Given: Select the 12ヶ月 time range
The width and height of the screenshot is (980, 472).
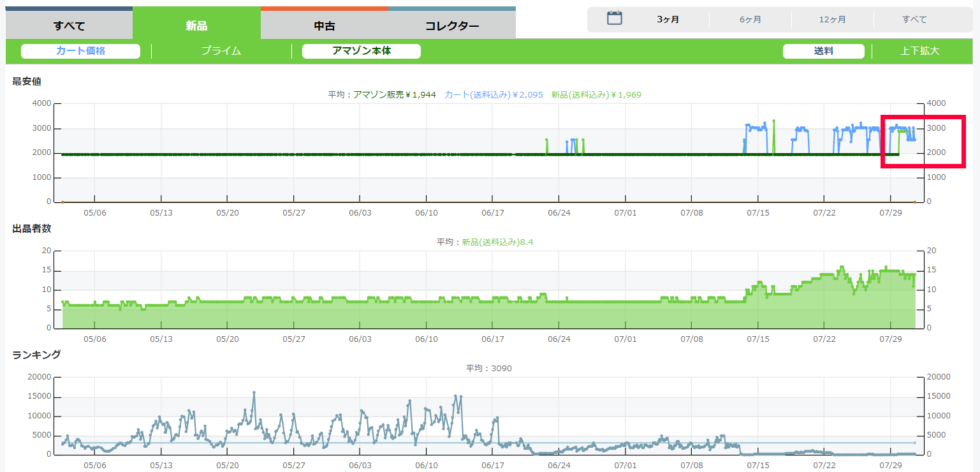Looking at the screenshot, I should (x=833, y=19).
